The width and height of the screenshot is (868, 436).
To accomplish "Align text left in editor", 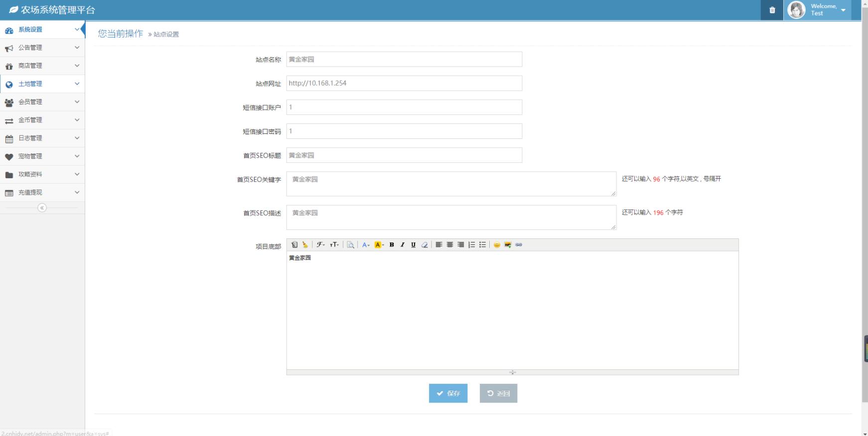I will pos(439,245).
